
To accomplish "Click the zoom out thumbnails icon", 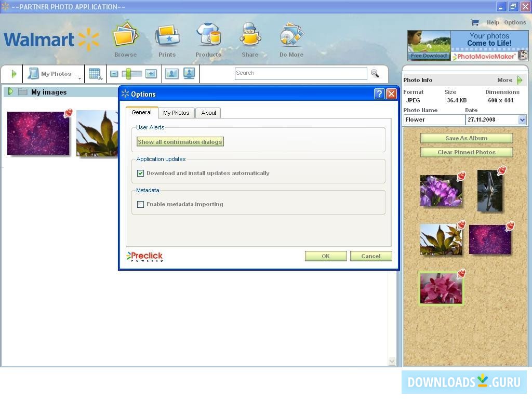I will coord(114,74).
